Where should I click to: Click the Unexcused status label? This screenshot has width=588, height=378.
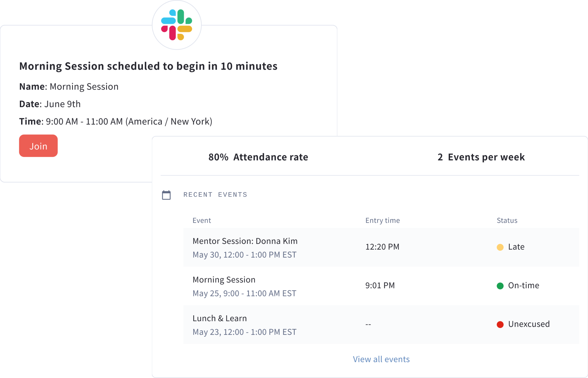(x=529, y=324)
